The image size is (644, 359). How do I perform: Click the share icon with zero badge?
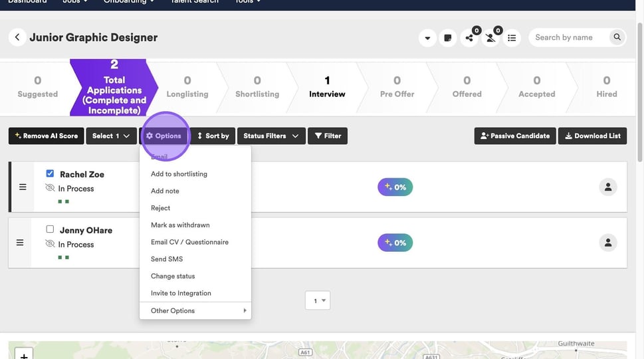[469, 38]
